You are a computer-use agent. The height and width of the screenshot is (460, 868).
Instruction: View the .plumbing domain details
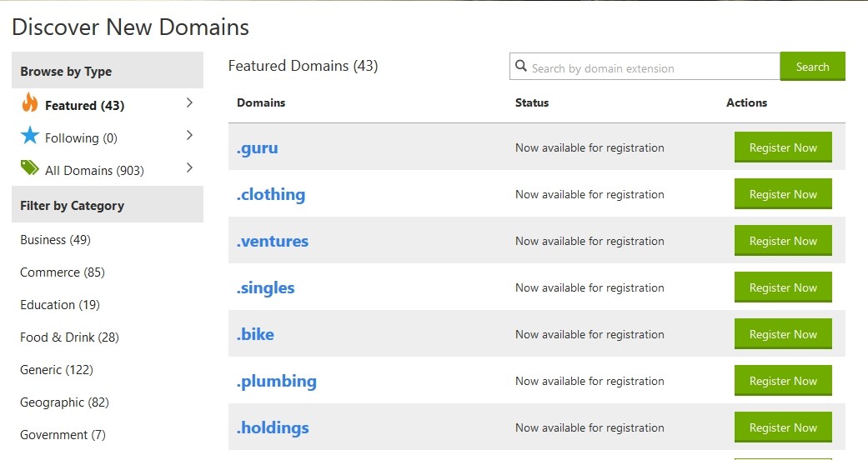coord(277,382)
